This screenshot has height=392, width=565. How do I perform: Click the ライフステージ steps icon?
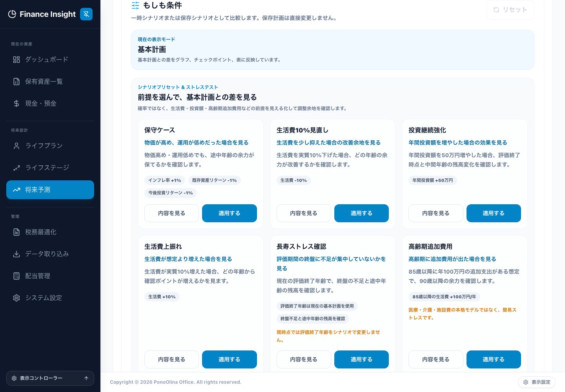(x=16, y=168)
